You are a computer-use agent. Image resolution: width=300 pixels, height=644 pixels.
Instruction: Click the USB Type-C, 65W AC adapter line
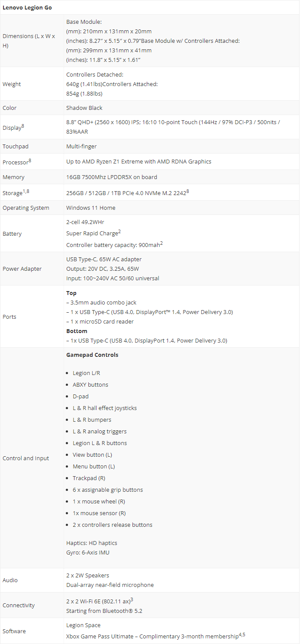104,259
